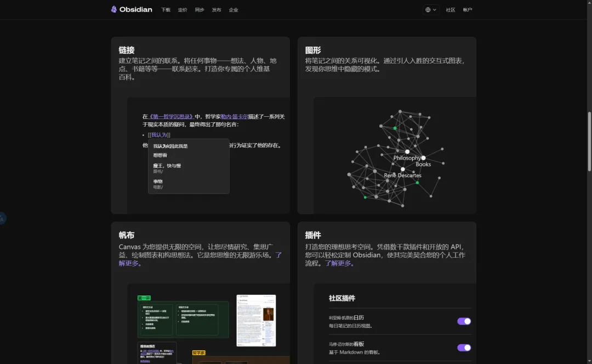Viewport: 592px width, 364px height.
Task: Click the yellow 哲学家 canvas label
Action: [x=198, y=352]
